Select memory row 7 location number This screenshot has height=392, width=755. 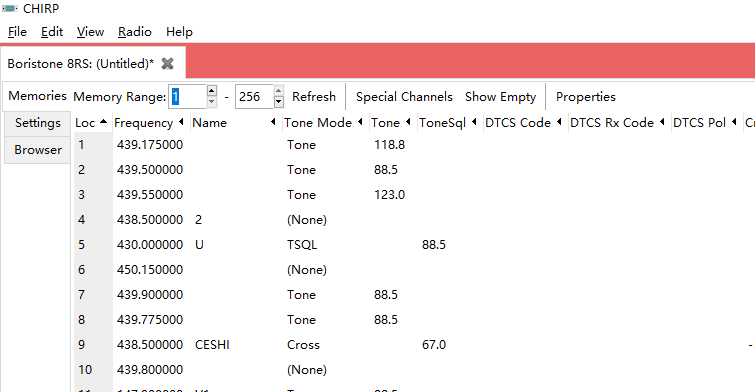81,295
